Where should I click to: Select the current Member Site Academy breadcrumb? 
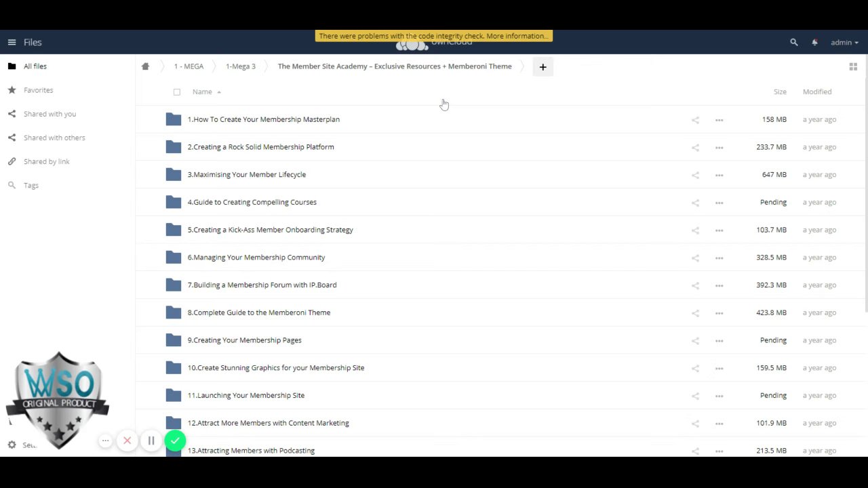tap(395, 66)
